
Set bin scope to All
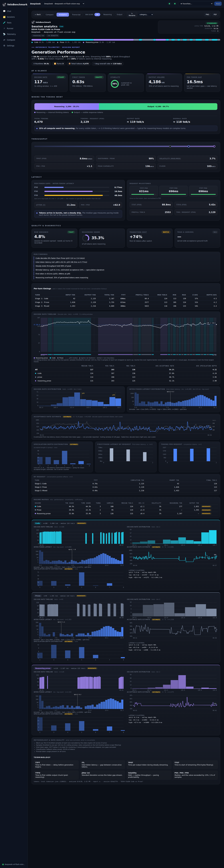coord(97,15)
